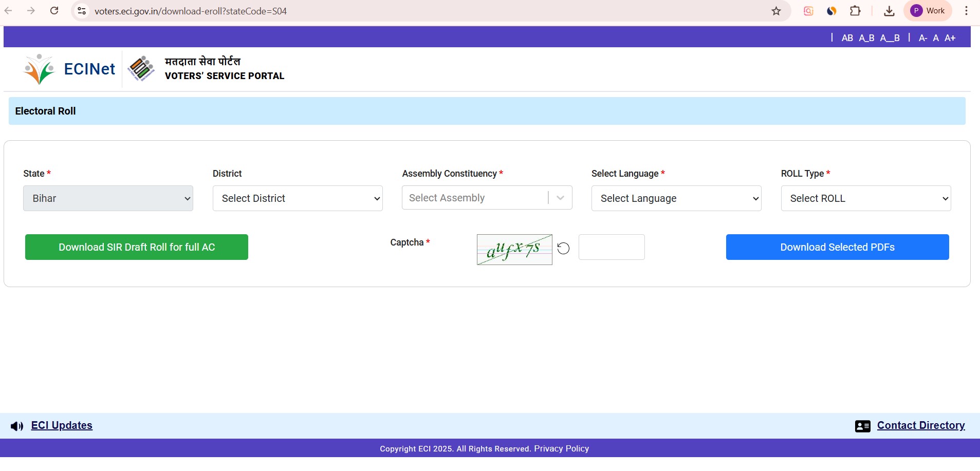Click the site information icon in address bar
This screenshot has height=471, width=980.
click(x=81, y=11)
